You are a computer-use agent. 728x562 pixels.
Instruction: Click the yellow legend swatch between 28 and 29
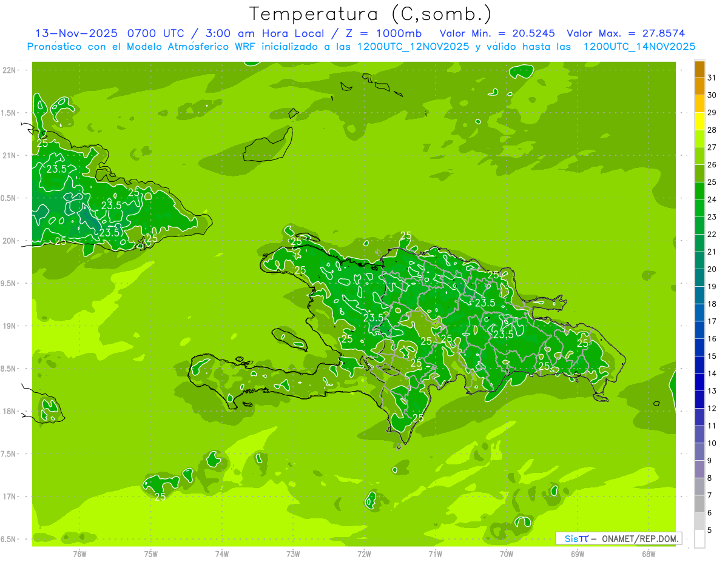point(699,121)
